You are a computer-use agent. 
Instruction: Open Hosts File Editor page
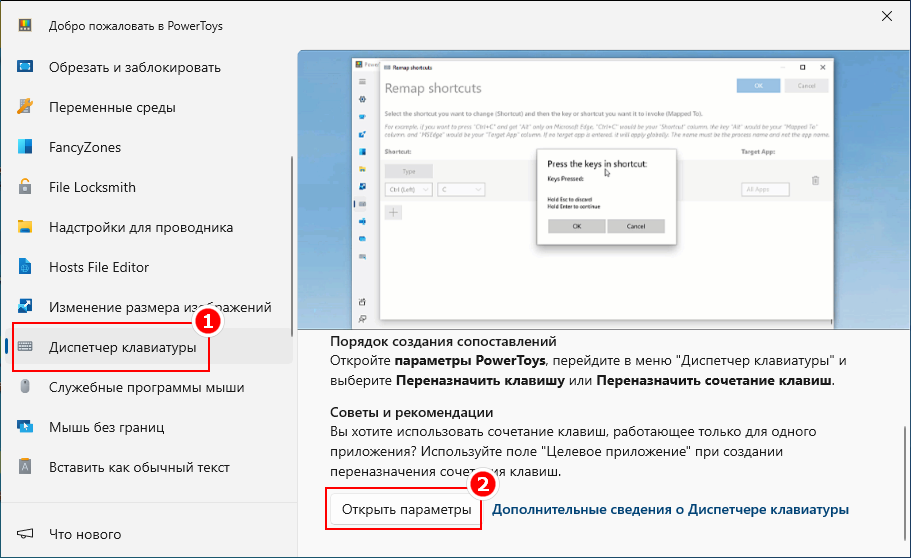(149, 267)
